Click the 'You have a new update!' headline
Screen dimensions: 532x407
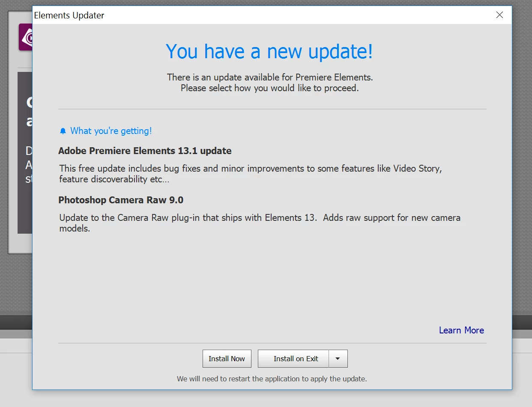(x=269, y=51)
